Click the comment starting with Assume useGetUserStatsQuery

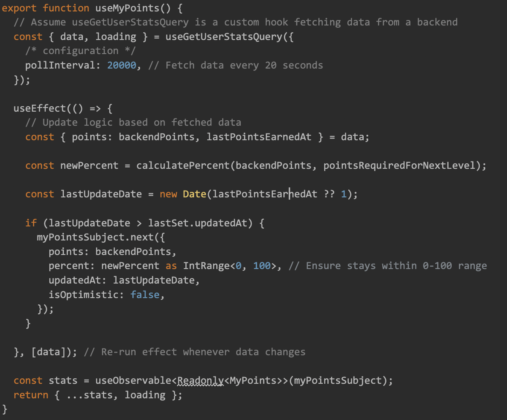[x=236, y=22]
